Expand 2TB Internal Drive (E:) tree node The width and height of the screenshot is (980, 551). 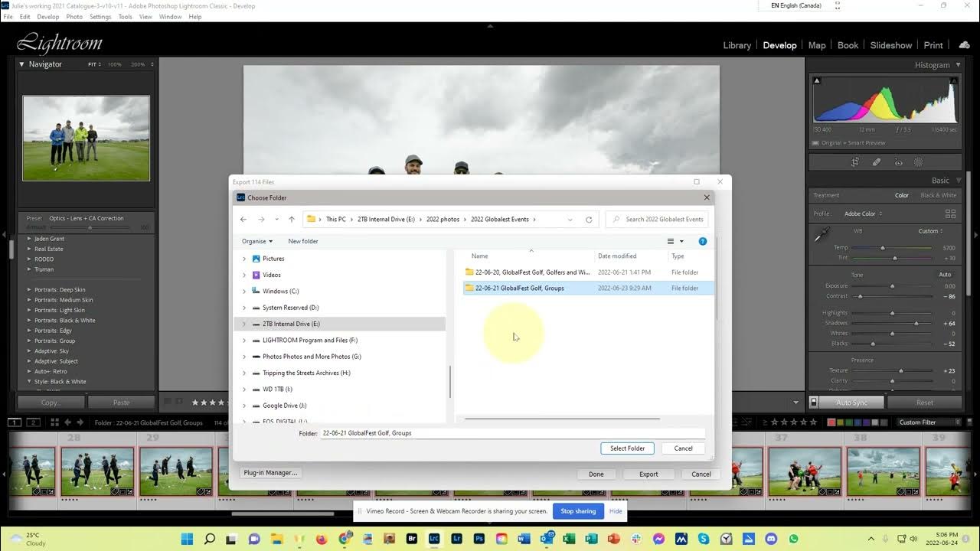pyautogui.click(x=244, y=324)
